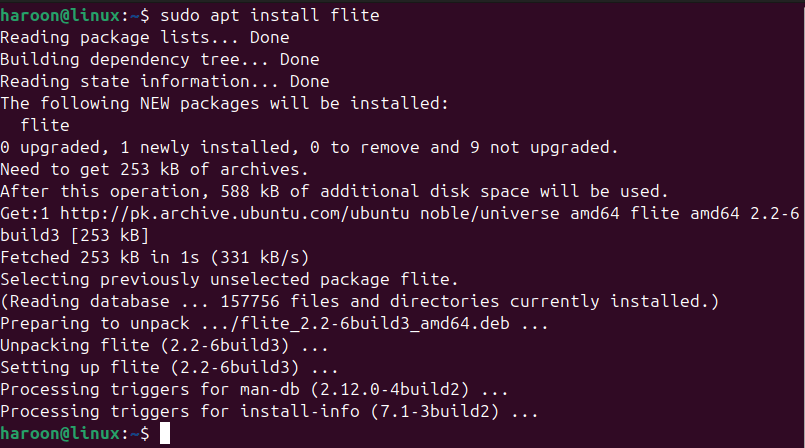Click 'The following NEW packages will be installed' text

pos(224,103)
